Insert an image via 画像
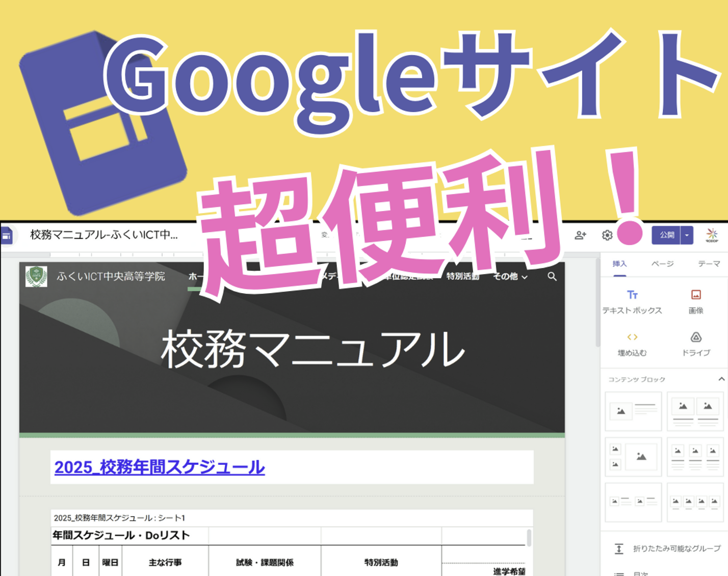Screen dimensions: 728x576 (x=696, y=302)
